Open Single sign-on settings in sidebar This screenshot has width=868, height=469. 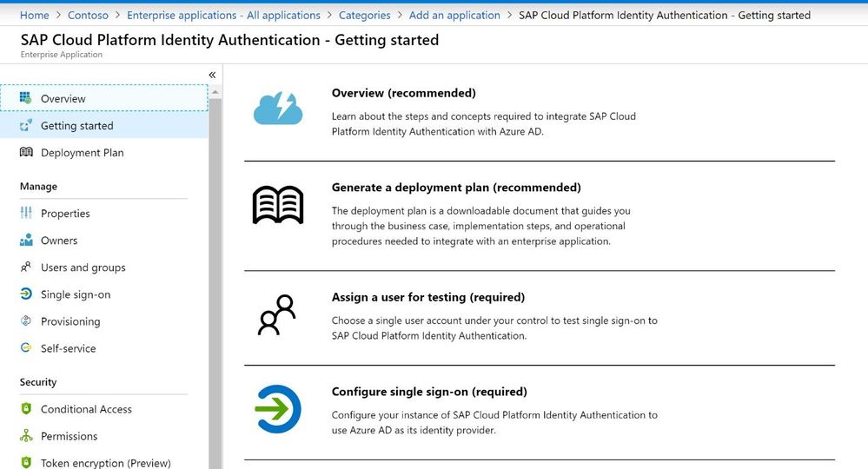(104, 294)
